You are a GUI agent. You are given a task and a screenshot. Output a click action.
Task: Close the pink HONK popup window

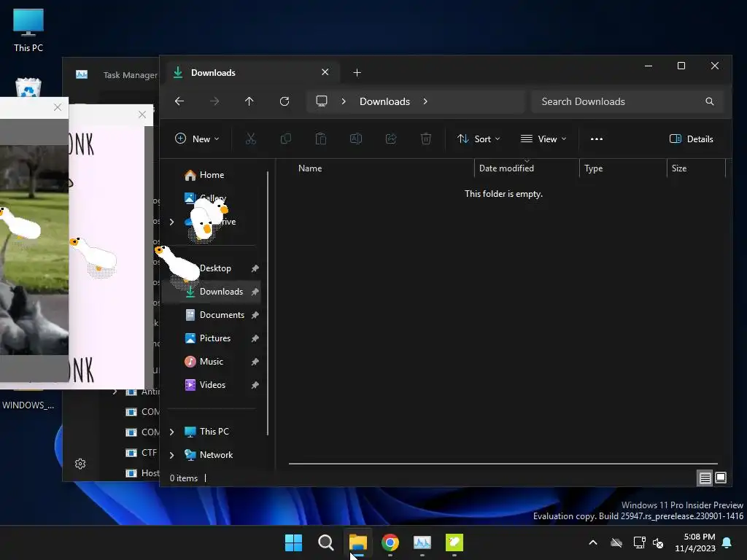(142, 114)
